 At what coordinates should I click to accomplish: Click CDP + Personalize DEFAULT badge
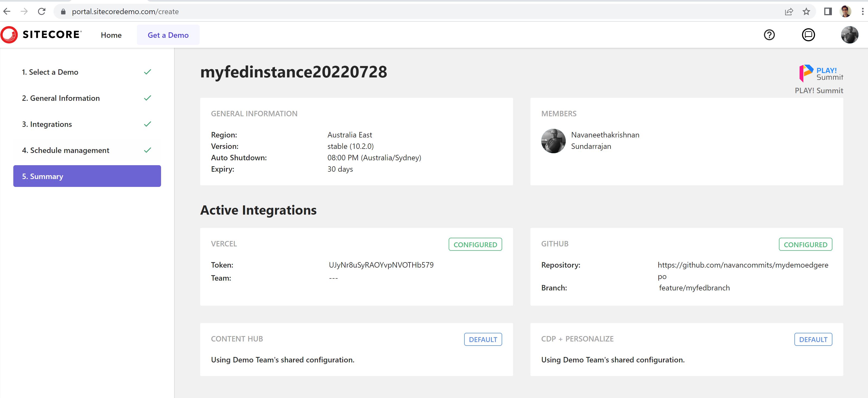pos(813,339)
